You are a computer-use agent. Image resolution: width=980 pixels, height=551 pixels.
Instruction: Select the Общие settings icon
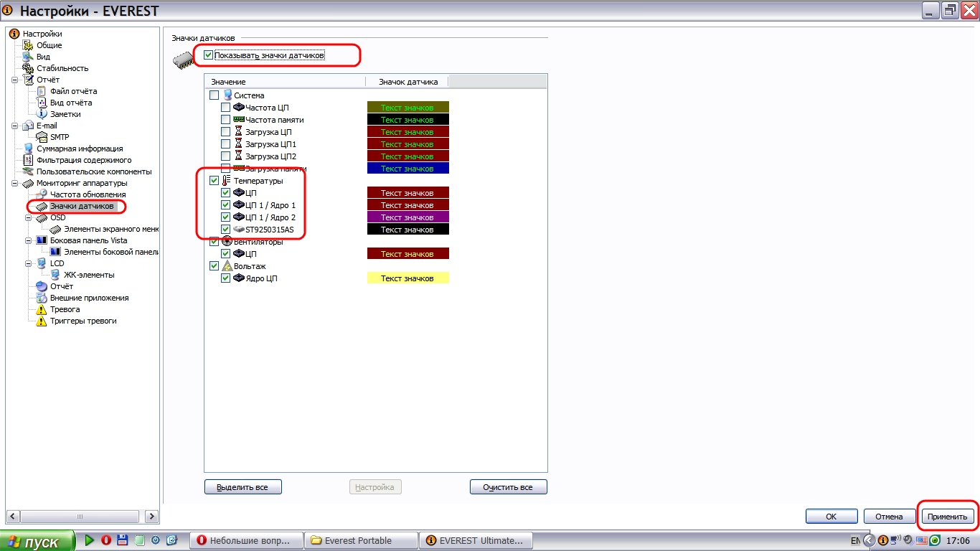(x=29, y=45)
